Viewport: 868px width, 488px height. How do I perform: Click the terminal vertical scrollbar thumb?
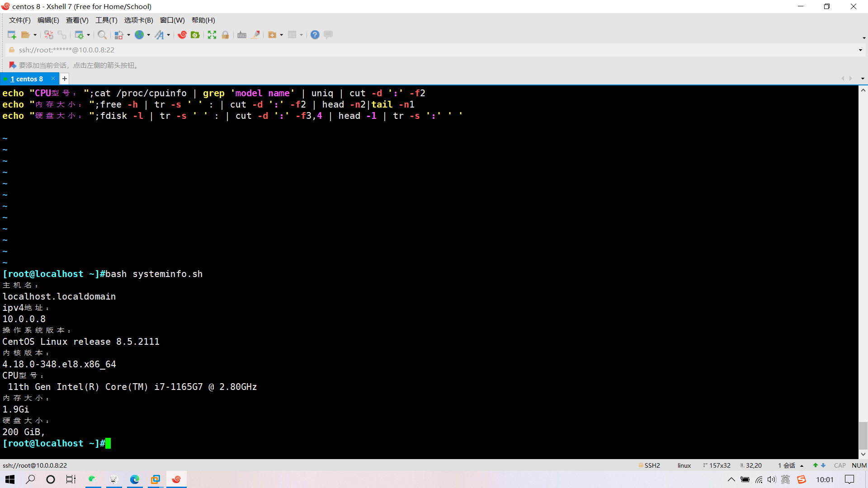(x=863, y=435)
